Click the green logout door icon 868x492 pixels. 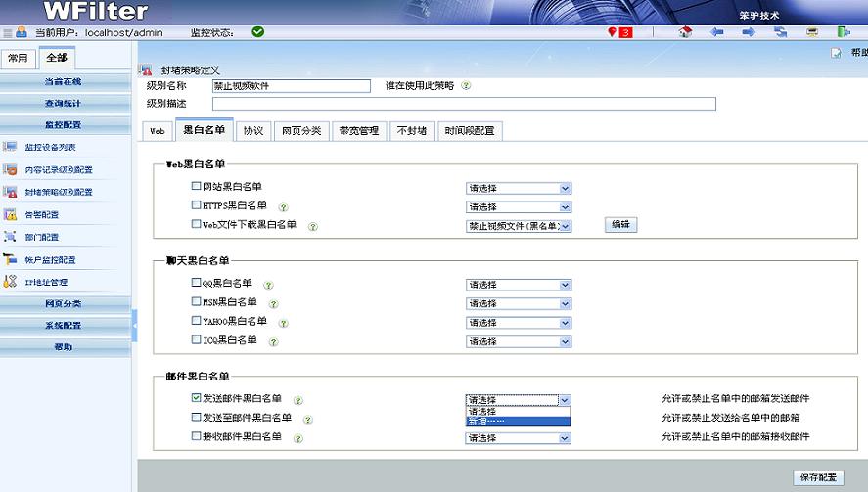tap(843, 32)
